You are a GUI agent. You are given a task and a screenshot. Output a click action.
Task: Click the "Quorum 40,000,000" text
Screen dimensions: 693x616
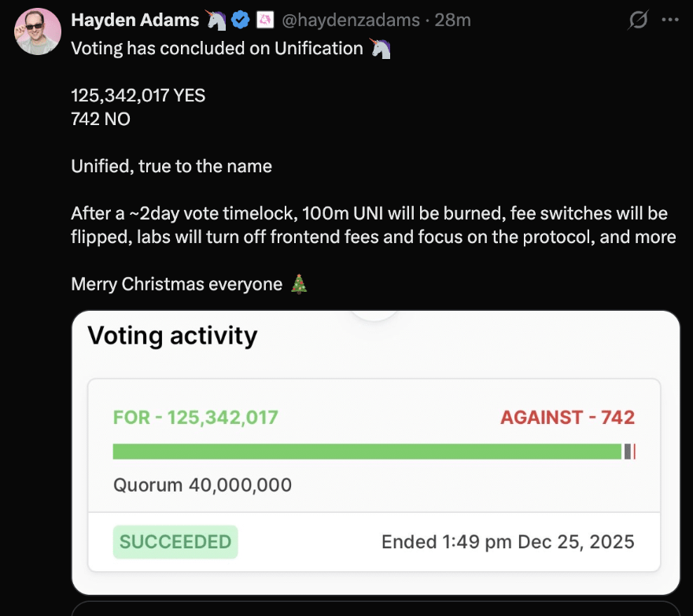pyautogui.click(x=202, y=485)
